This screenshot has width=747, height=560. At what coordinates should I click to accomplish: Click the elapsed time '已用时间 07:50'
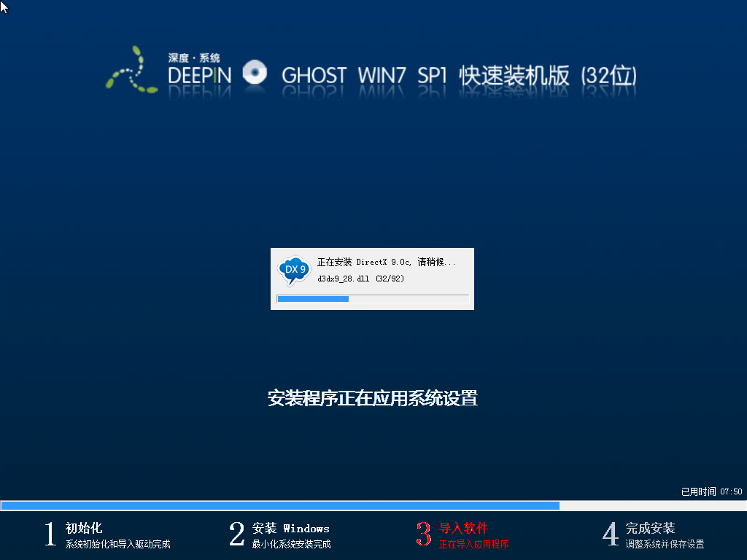click(x=712, y=491)
